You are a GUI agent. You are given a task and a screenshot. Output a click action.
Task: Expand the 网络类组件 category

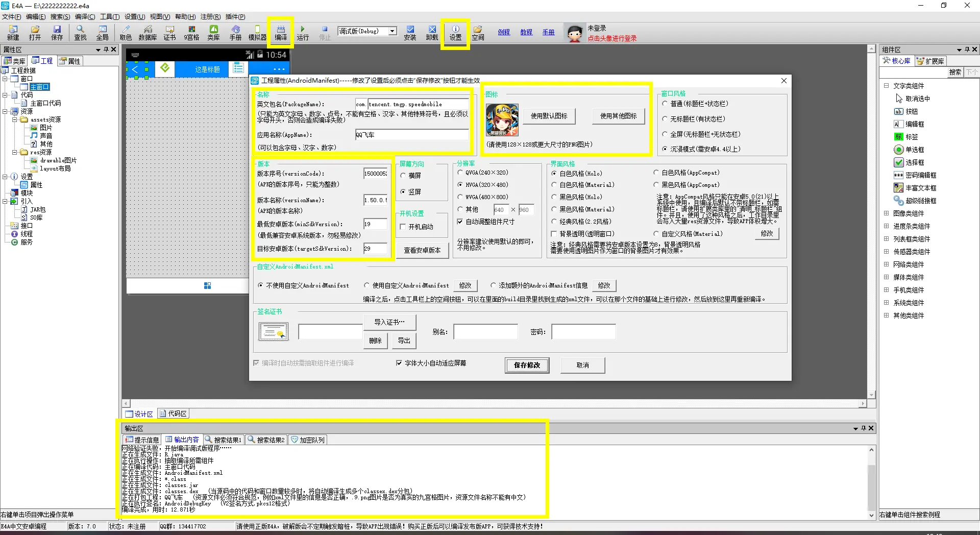pos(886,264)
